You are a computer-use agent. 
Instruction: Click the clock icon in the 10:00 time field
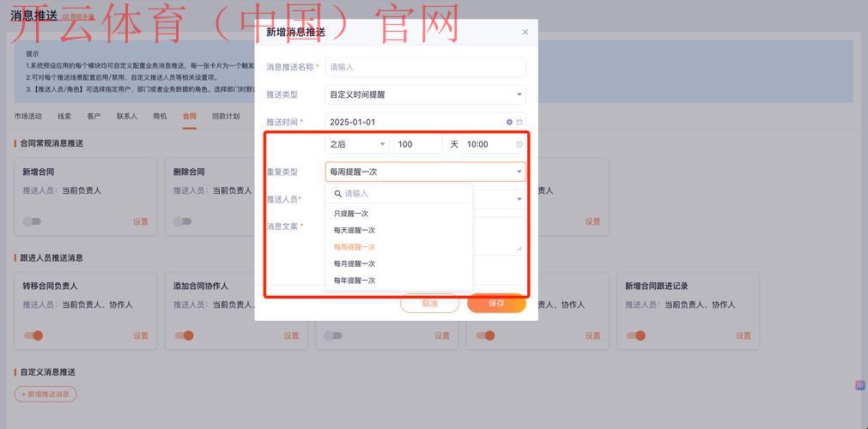[519, 144]
